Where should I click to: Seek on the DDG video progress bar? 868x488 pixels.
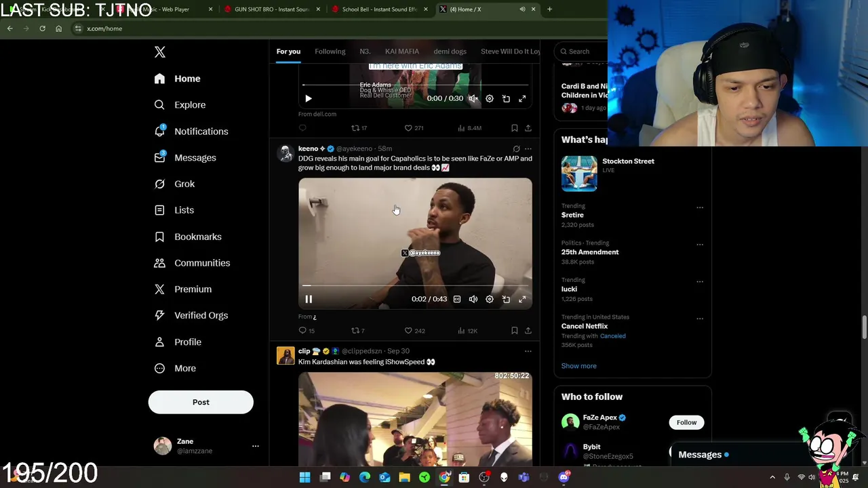(415, 286)
